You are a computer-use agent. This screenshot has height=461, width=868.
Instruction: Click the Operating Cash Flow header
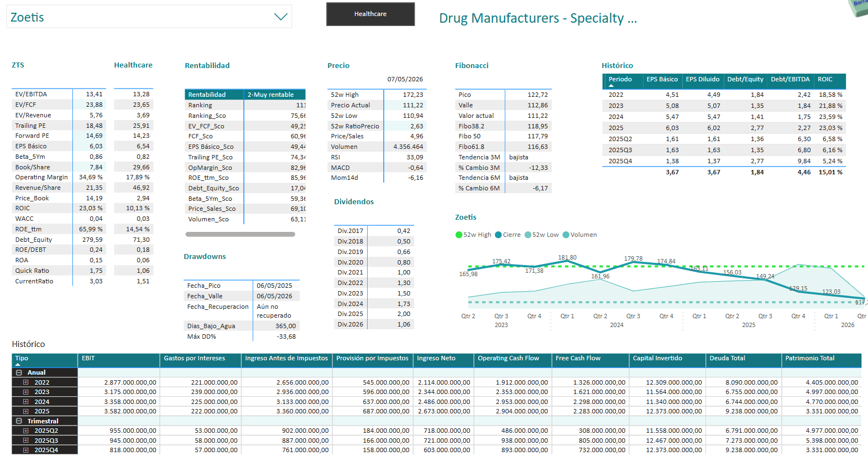(513, 360)
